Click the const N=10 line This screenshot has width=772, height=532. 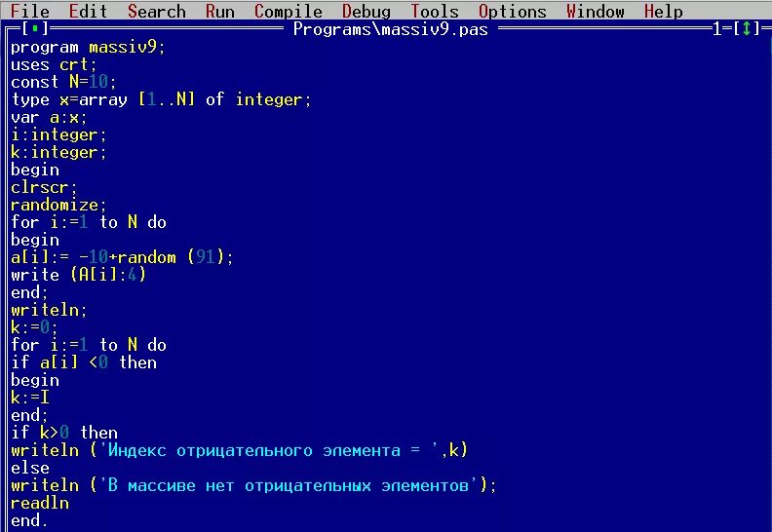tap(63, 82)
